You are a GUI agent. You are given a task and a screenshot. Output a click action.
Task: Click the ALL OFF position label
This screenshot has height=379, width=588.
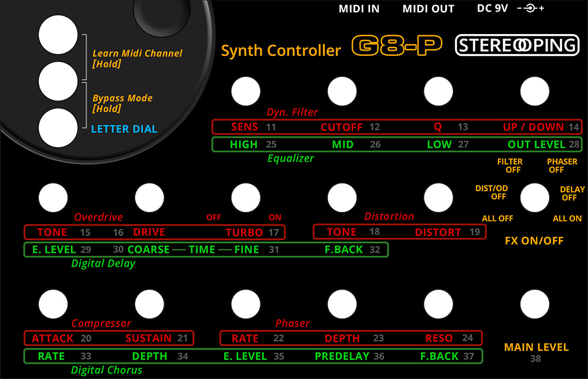[497, 218]
